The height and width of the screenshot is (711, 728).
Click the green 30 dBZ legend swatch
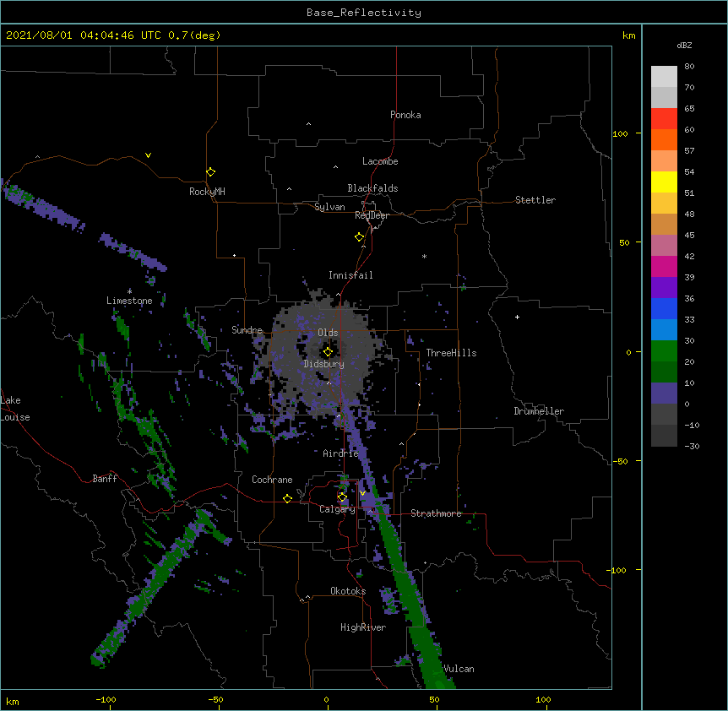(664, 351)
